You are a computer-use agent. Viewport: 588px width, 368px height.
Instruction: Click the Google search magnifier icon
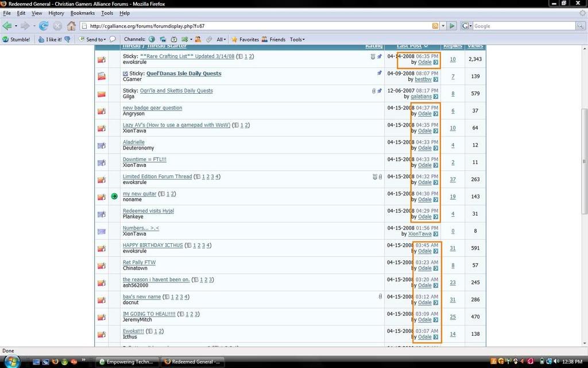pyautogui.click(x=581, y=26)
